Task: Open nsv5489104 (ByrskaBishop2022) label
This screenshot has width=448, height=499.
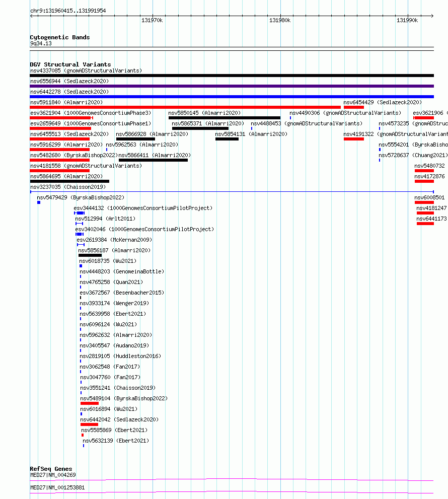Action: (x=124, y=398)
